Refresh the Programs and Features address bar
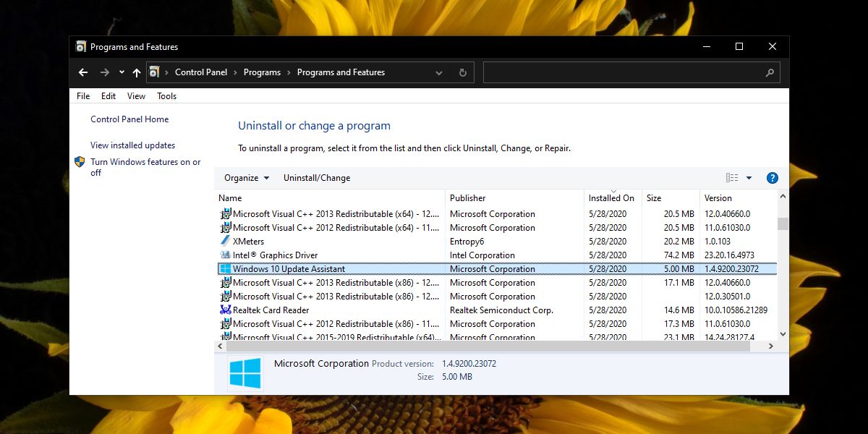868x434 pixels. 463,72
